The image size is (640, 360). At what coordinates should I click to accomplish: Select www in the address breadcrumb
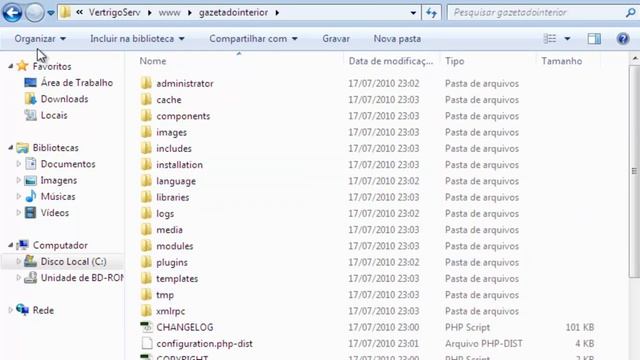click(x=169, y=13)
